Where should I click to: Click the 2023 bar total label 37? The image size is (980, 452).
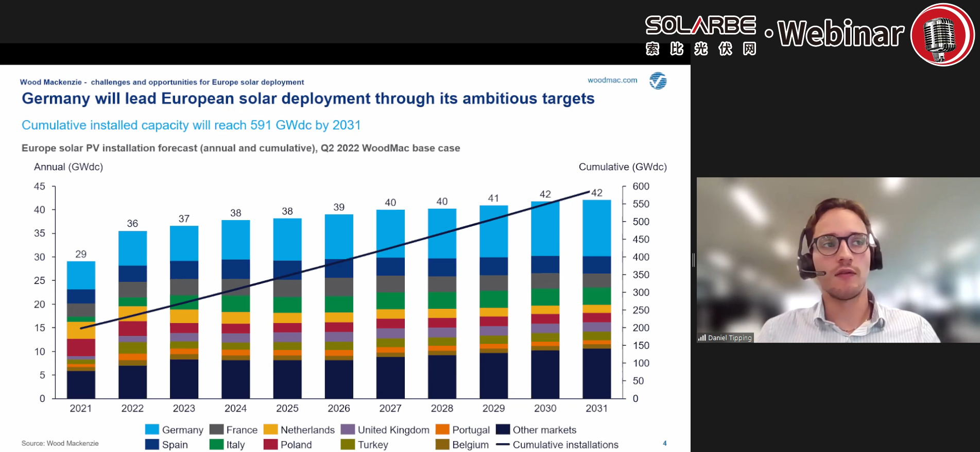[184, 219]
